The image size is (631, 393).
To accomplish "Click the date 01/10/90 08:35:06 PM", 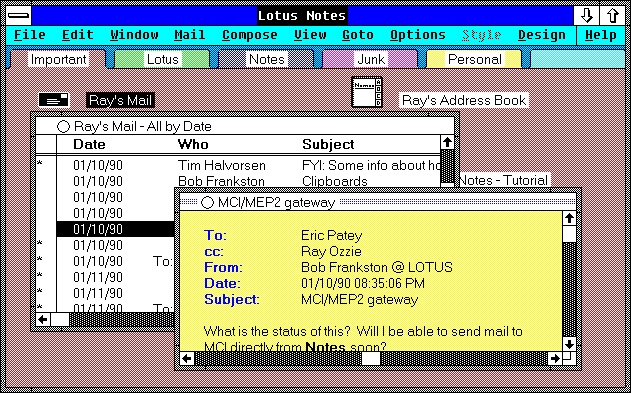I will tap(363, 283).
